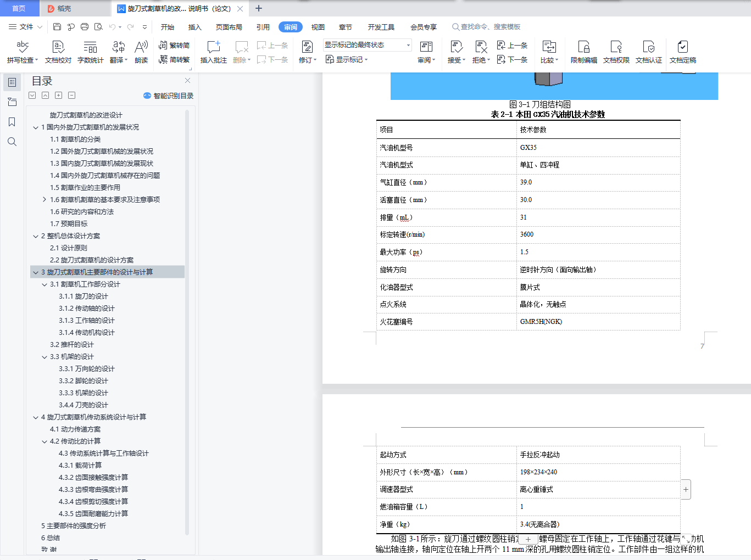Viewport: 751px width, 560px height.
Task: Collapse chapter 2 整机总体设计方案
Action: [36, 236]
